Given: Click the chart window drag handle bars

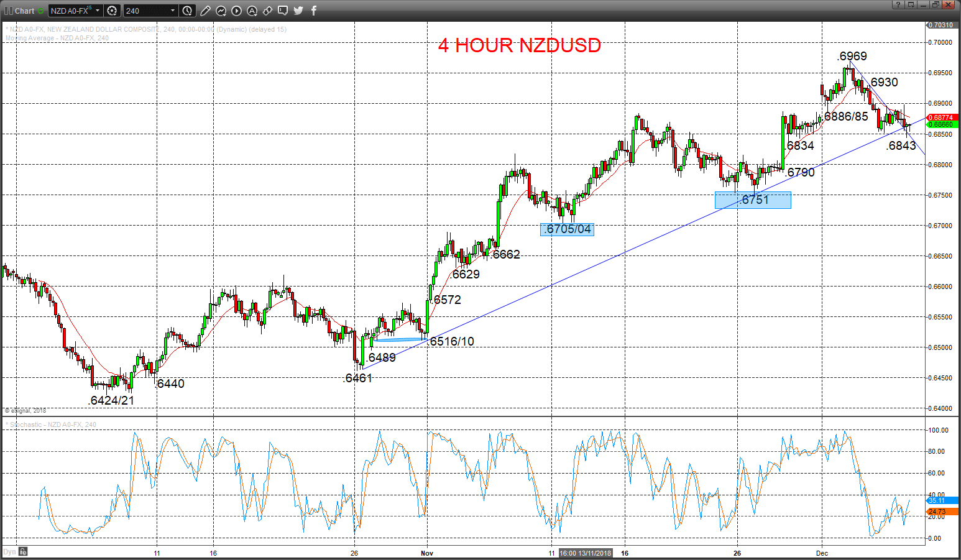Looking at the screenshot, I should point(8,11).
